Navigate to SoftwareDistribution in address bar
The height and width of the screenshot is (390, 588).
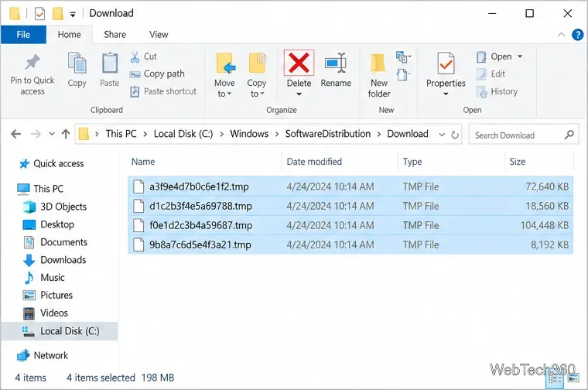coord(328,134)
